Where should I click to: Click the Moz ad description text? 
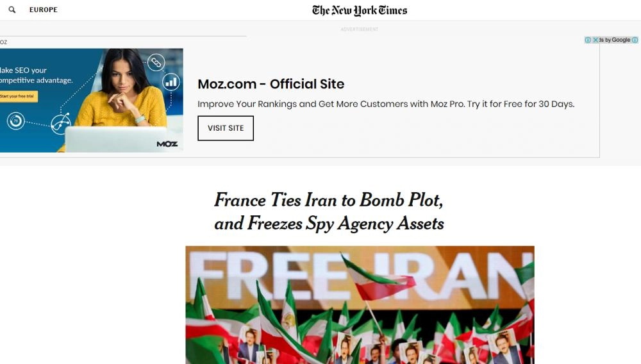click(385, 104)
